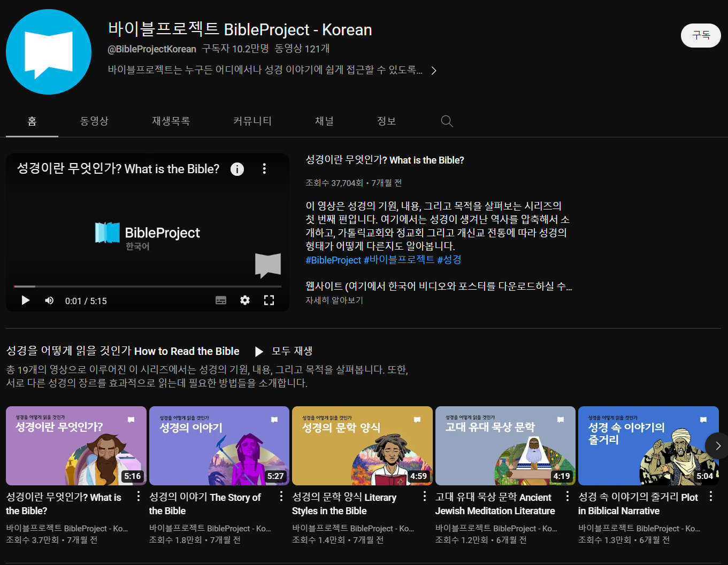Screen dimensions: 728x565
Task: Mute the featured video's volume
Action: pyautogui.click(x=49, y=300)
